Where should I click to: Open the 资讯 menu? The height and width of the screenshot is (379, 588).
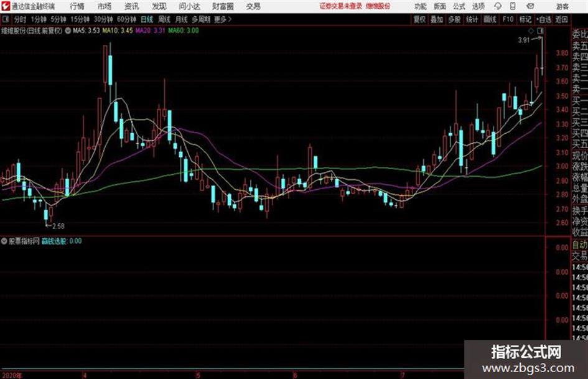(132, 6)
